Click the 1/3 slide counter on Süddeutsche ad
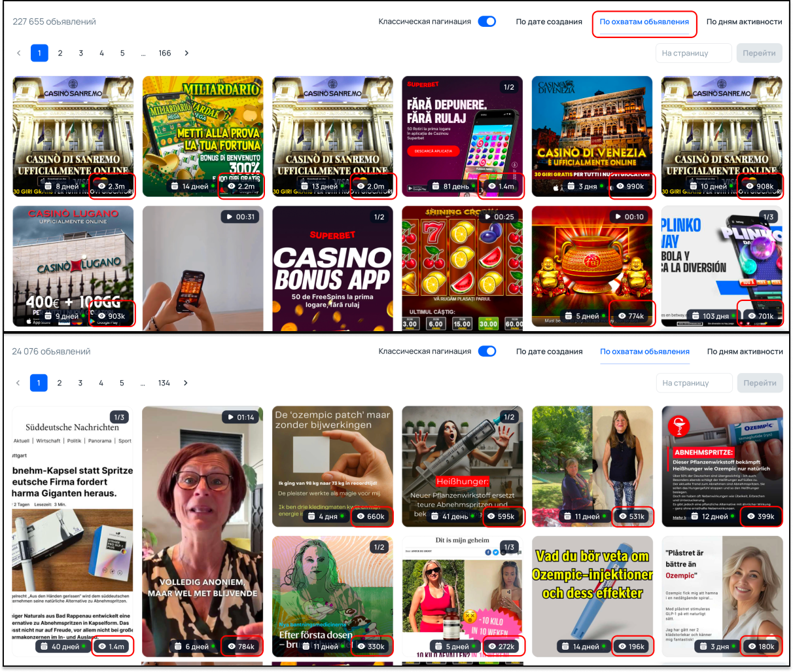Screen dimensions: 793x672 click(x=119, y=417)
